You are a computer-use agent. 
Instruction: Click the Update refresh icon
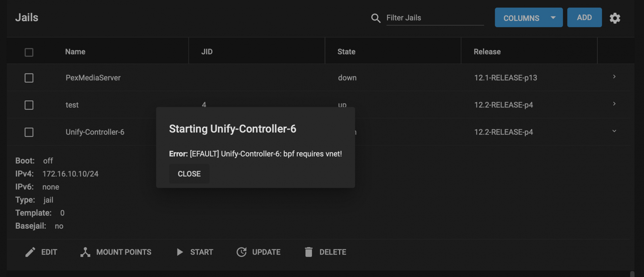[x=241, y=252]
